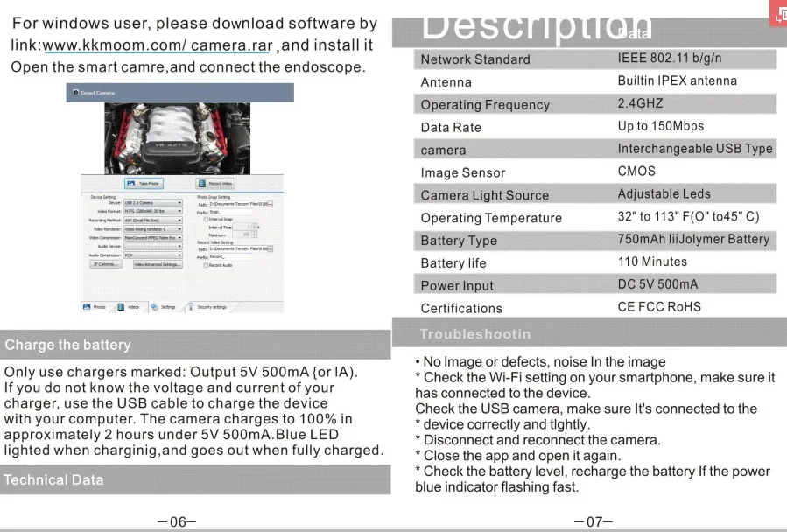
Task: Click the picture icon on Take Photo
Action: (x=131, y=183)
